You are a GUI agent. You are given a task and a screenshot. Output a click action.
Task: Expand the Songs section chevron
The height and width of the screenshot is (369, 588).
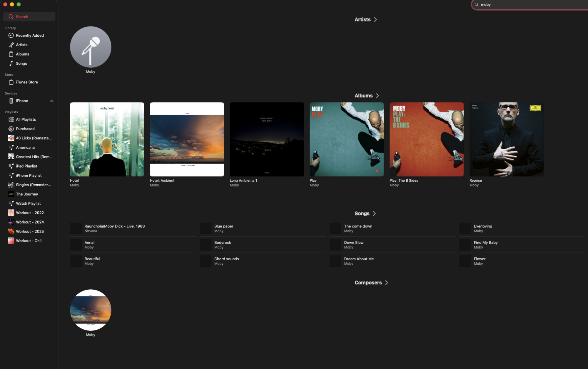[x=374, y=214]
